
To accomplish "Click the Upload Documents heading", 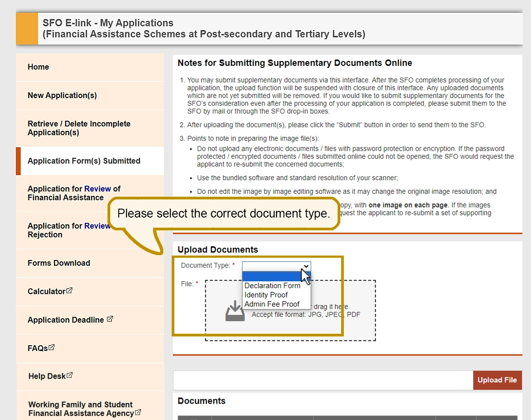I will coord(218,250).
